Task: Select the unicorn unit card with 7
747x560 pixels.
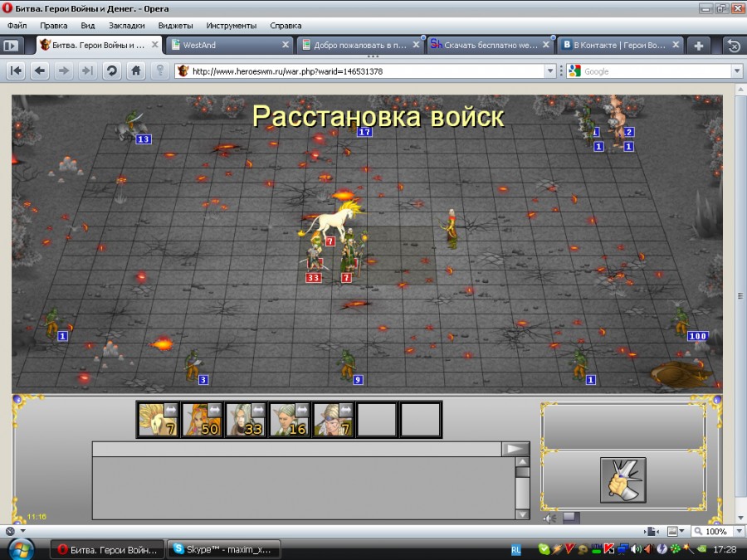Action: [158, 420]
